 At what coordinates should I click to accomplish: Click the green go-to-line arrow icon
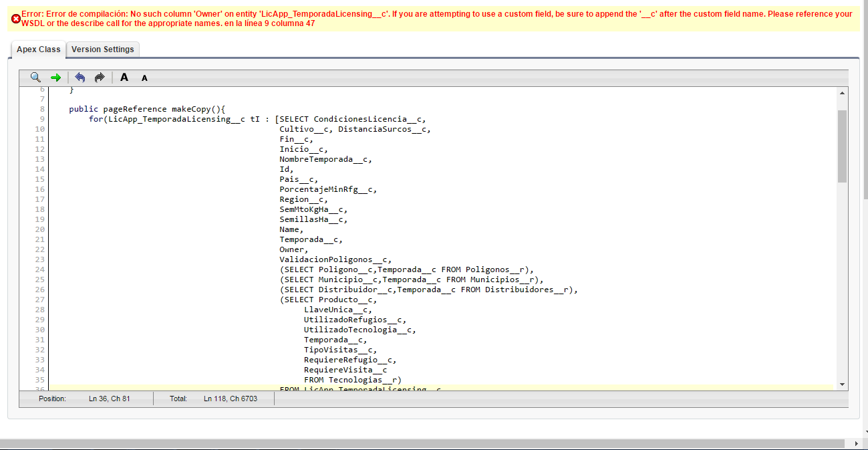(55, 77)
